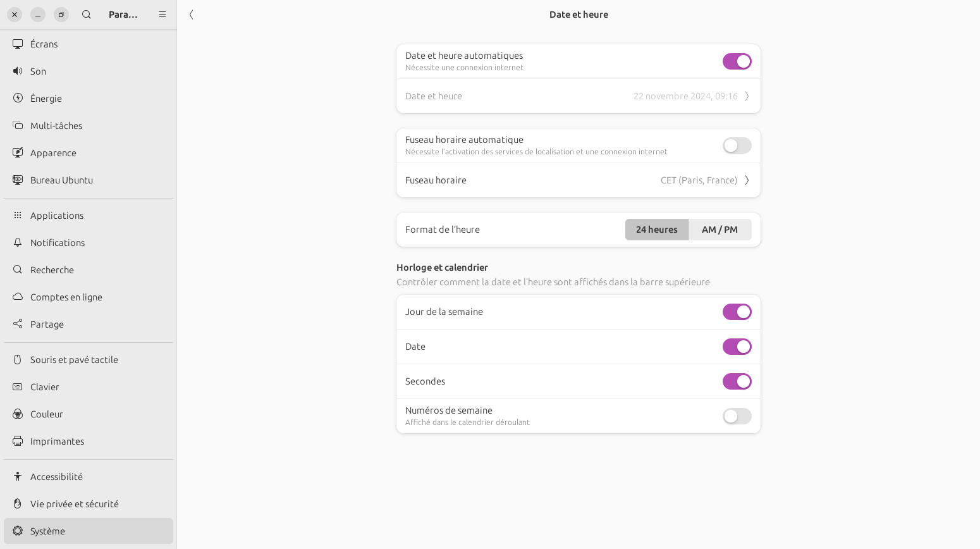Toggle the Date display switch
The height and width of the screenshot is (549, 980).
737,347
